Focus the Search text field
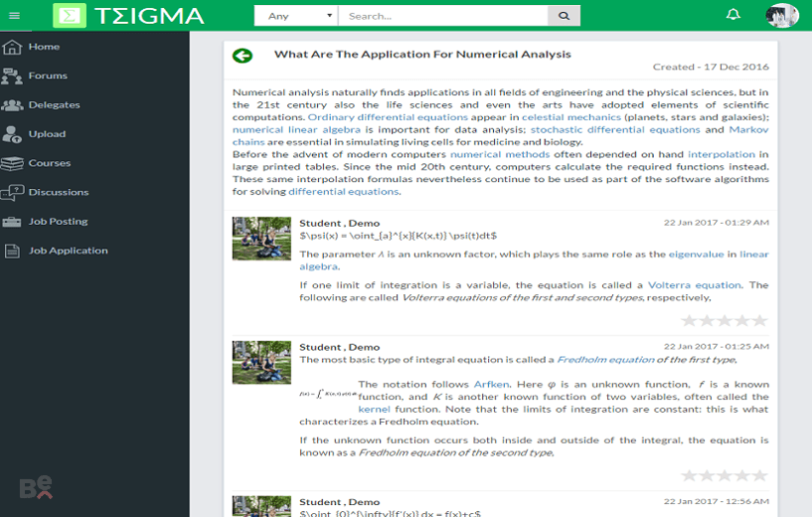Image resolution: width=812 pixels, height=517 pixels. (x=442, y=16)
